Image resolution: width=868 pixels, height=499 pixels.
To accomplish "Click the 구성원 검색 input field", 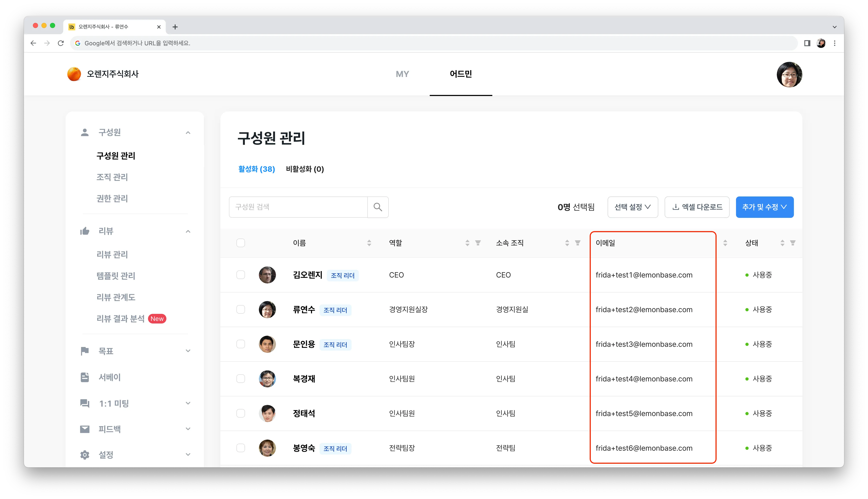I will [x=298, y=207].
